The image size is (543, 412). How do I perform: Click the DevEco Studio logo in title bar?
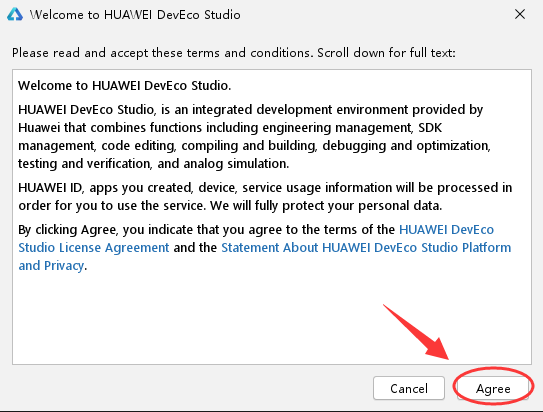(15, 15)
